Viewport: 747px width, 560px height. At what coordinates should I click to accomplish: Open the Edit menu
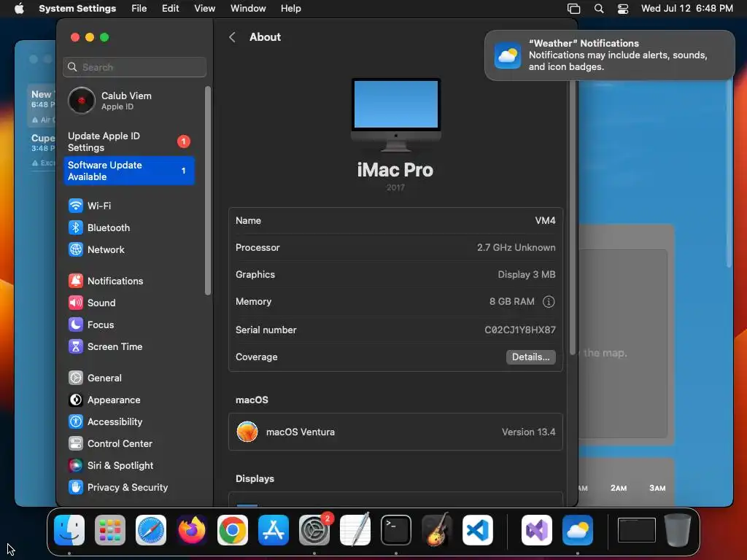170,9
